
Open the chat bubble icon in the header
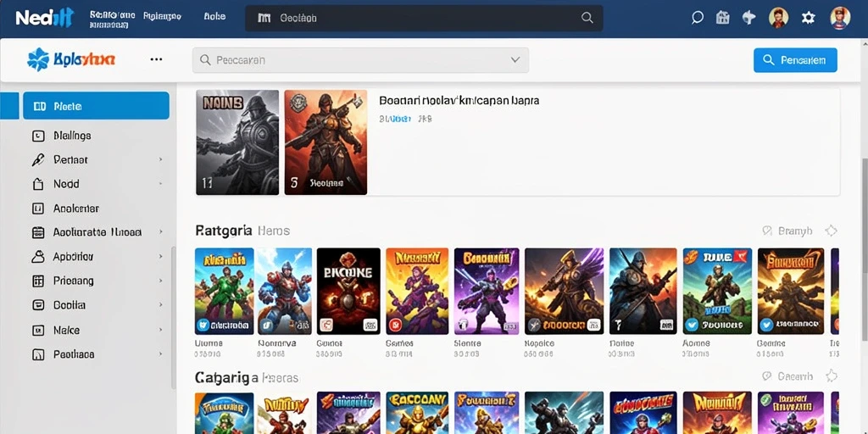tap(698, 18)
